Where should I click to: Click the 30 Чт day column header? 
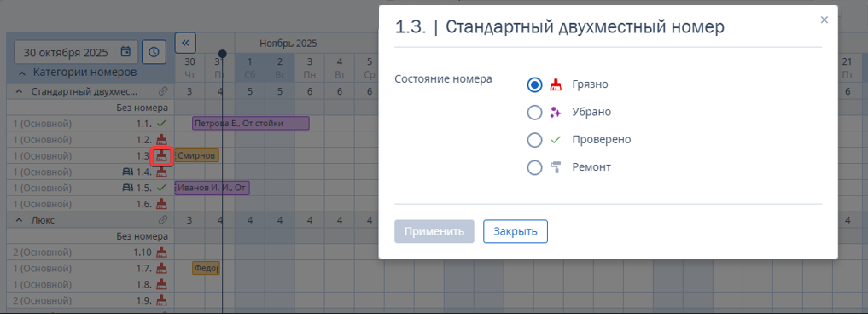tap(189, 67)
